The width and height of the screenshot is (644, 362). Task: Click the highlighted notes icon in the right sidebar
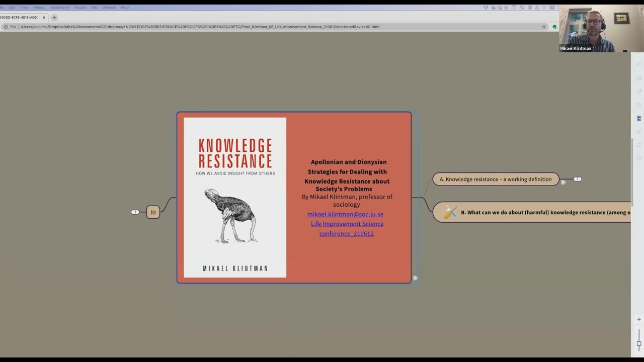pos(639,118)
